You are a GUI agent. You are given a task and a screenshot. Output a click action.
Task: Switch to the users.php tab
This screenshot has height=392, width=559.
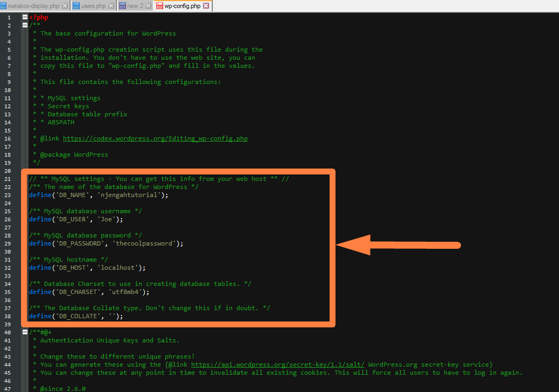click(x=93, y=6)
